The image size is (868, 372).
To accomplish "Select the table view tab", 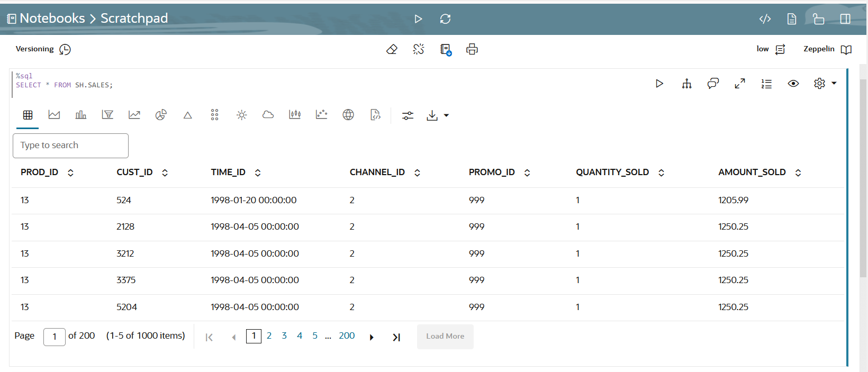I will 28,115.
